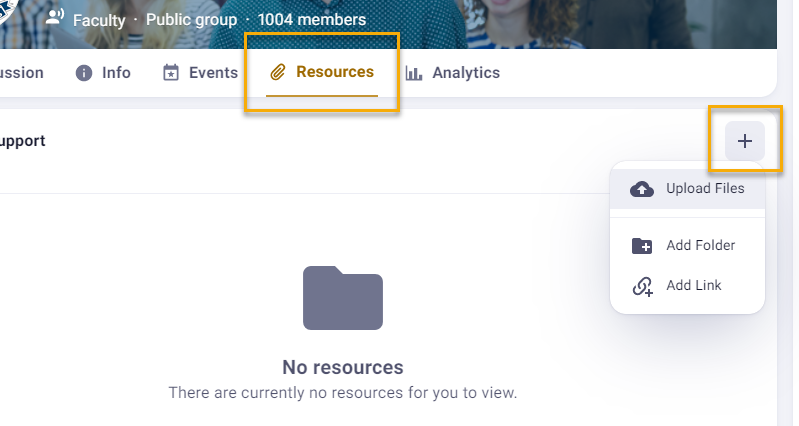Click the 1004 members text
This screenshot has height=426, width=799.
pos(311,19)
